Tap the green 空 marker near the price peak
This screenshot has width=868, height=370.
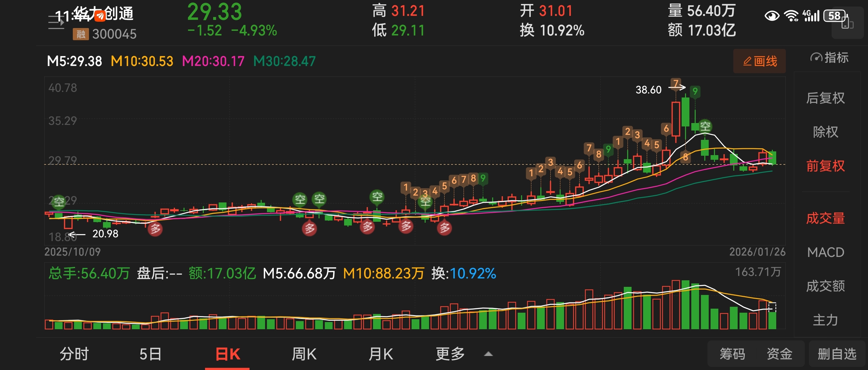(x=705, y=126)
